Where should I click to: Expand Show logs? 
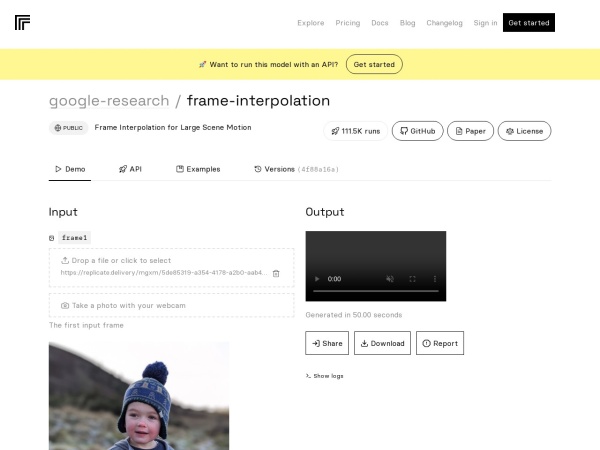(x=324, y=376)
